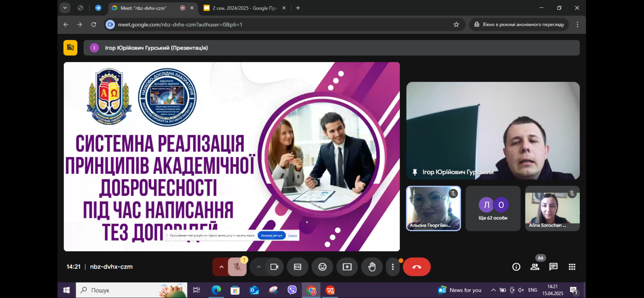This screenshot has width=644, height=298.
Task: Open the activities grid icon
Action: 572,267
